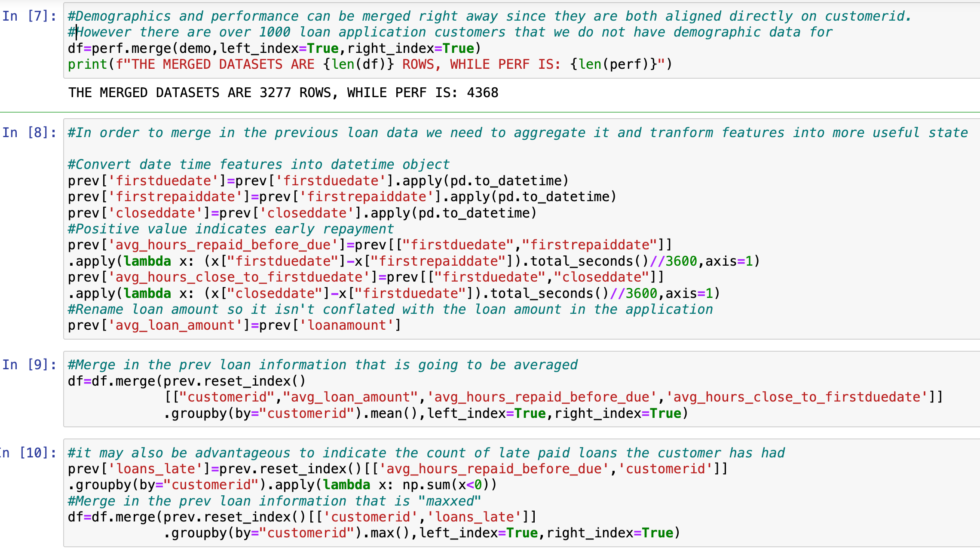
Task: Click the avg_hours_close_to_firstduedate assignment line
Action: tap(365, 277)
